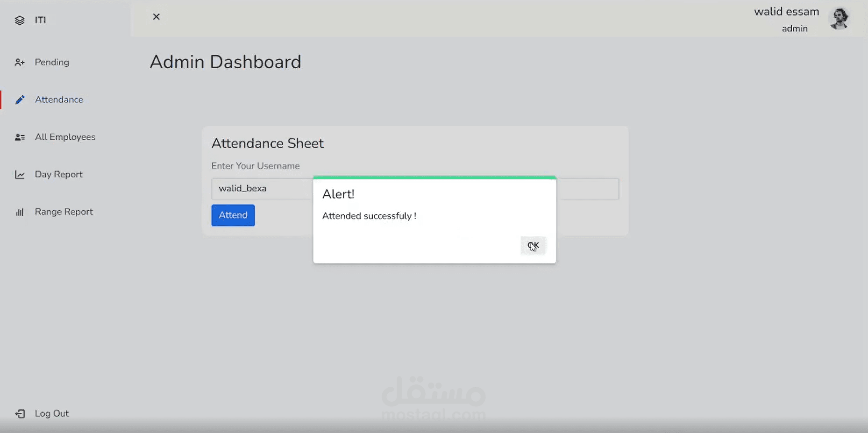Click the Attendance Sheet card title
Screen dimensions: 868x433
(x=267, y=143)
